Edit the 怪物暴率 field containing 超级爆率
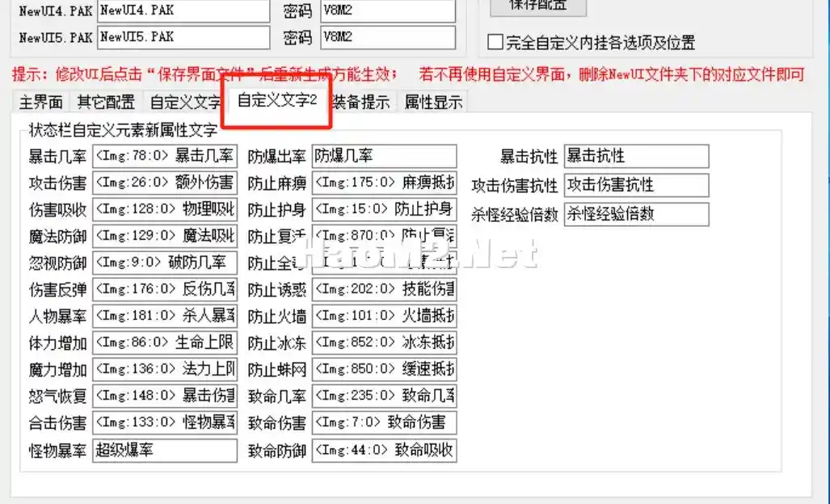 [165, 451]
